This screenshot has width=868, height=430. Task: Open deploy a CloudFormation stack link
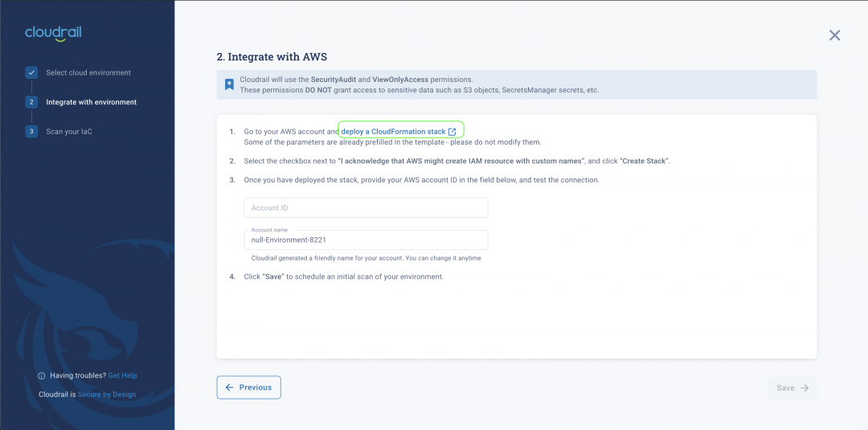pos(393,132)
